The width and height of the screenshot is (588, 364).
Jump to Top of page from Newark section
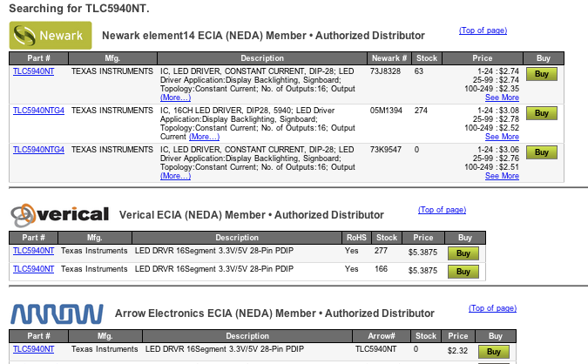pyautogui.click(x=483, y=30)
